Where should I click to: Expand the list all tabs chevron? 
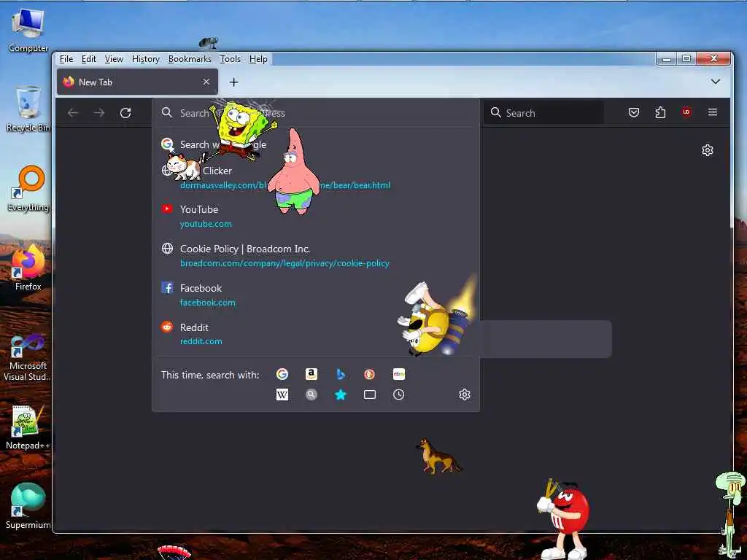[x=715, y=82]
